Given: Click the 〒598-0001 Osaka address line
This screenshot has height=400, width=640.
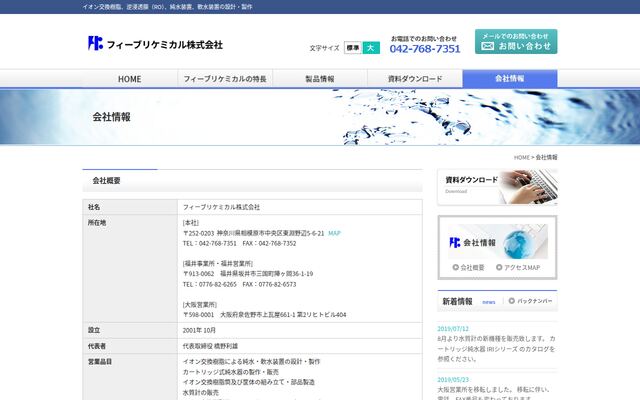Looking at the screenshot, I should tap(264, 315).
